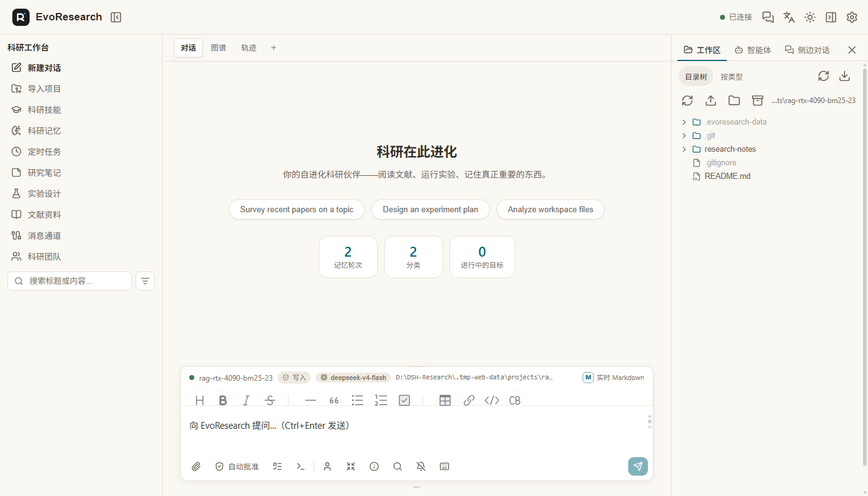Send the message with the paper plane button
868x496 pixels.
coord(638,466)
